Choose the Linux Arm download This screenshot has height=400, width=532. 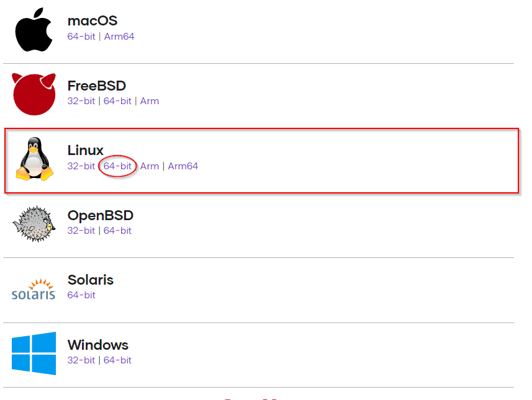(150, 166)
